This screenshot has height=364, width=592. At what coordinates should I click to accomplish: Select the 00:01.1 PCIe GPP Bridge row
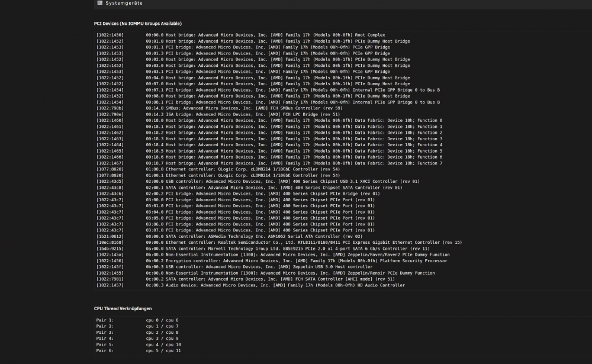click(x=243, y=47)
